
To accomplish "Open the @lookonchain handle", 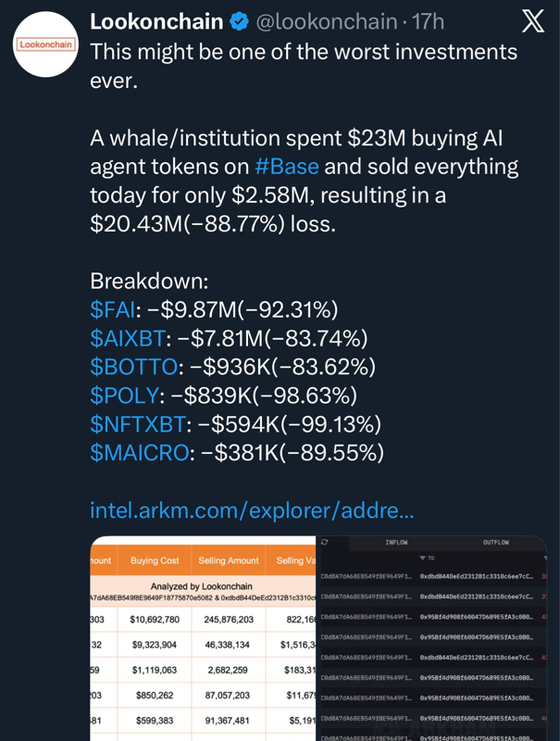I will tap(324, 21).
